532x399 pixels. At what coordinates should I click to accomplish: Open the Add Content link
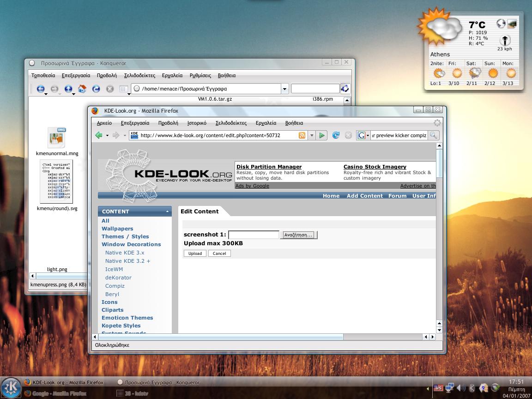(x=364, y=196)
